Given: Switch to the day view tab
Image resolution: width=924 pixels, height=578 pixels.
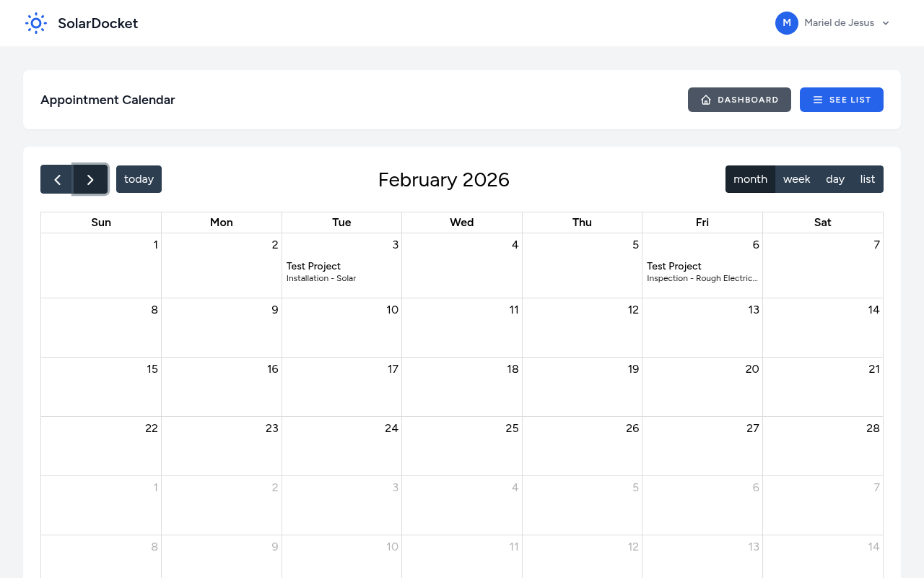Looking at the screenshot, I should pos(834,178).
